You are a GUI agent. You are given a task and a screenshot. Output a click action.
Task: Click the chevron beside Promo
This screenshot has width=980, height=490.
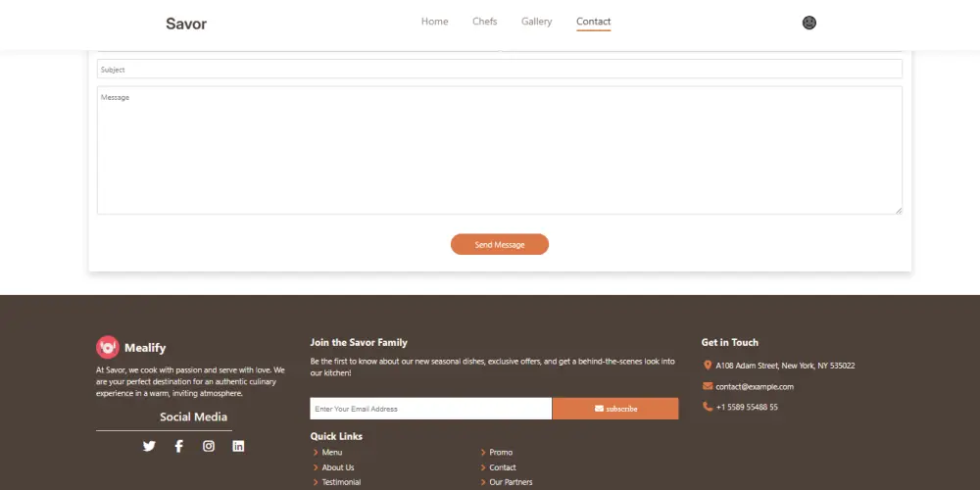tap(483, 453)
